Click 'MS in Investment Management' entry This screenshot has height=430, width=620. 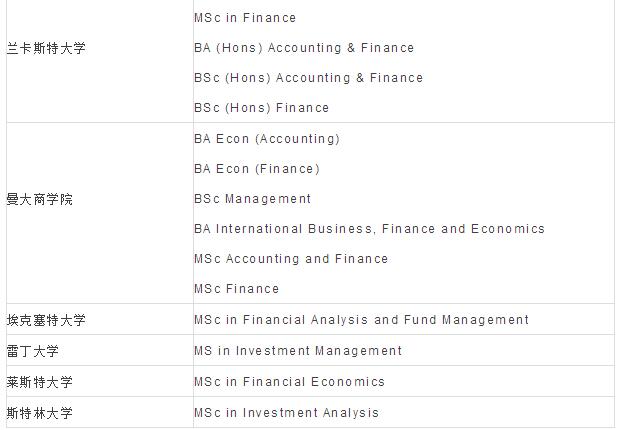(298, 351)
